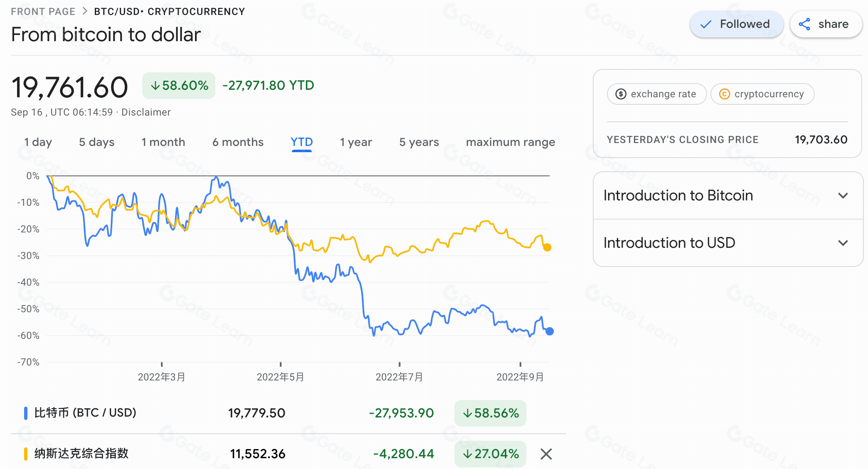This screenshot has height=469, width=868.
Task: Remove Nasdaq comparison with X icon
Action: point(546,454)
